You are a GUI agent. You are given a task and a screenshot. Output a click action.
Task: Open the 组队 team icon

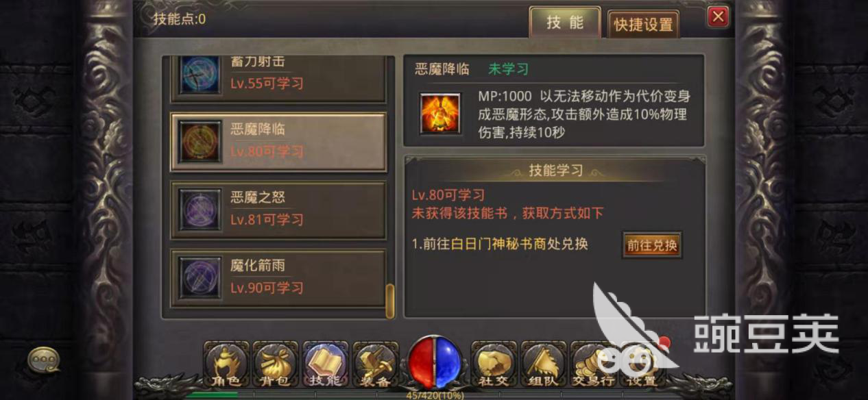tap(543, 364)
